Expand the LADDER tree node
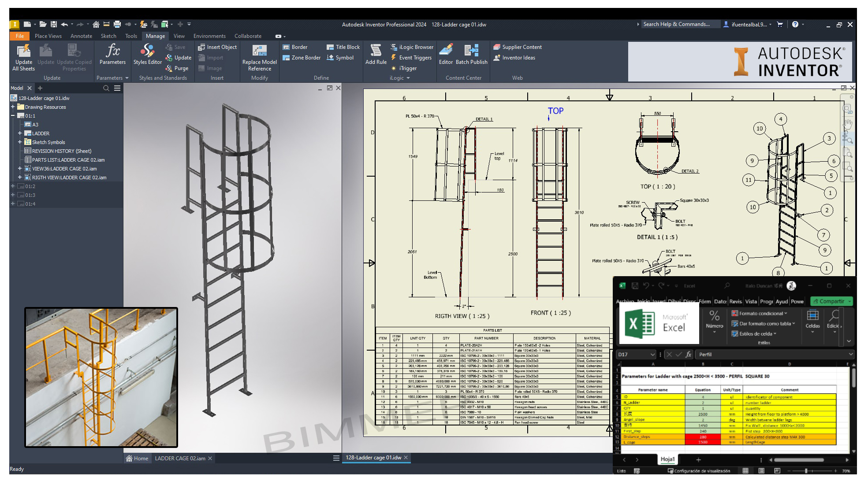 point(20,133)
